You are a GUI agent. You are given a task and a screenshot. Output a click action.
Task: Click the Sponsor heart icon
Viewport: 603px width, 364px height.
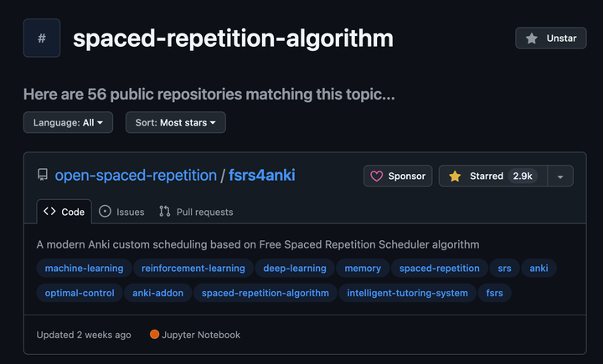[377, 177]
